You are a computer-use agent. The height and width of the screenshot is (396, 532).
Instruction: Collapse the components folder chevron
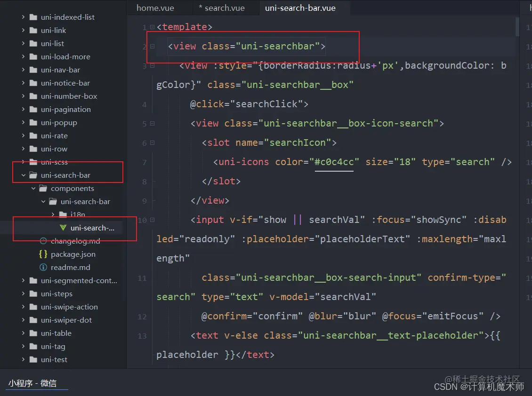[33, 189]
